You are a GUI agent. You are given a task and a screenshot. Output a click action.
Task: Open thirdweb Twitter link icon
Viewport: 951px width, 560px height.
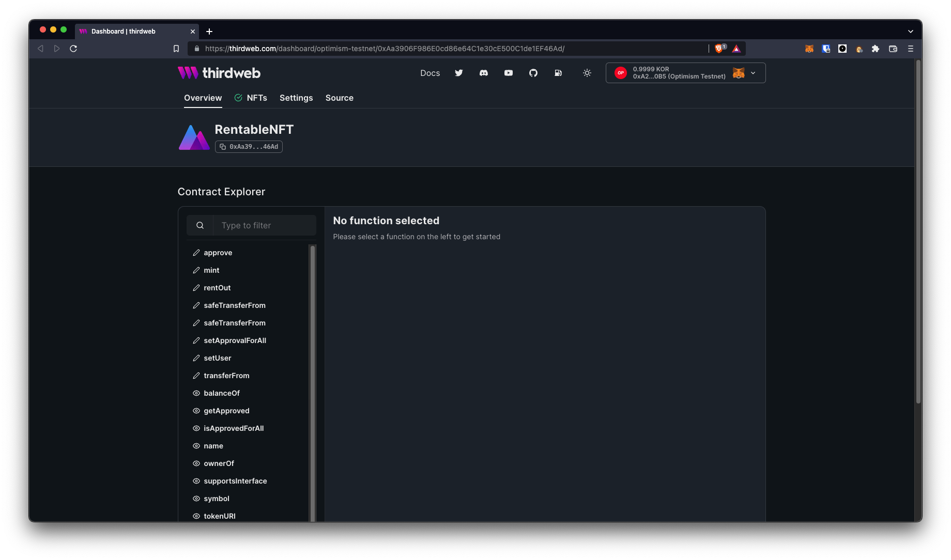(x=458, y=73)
